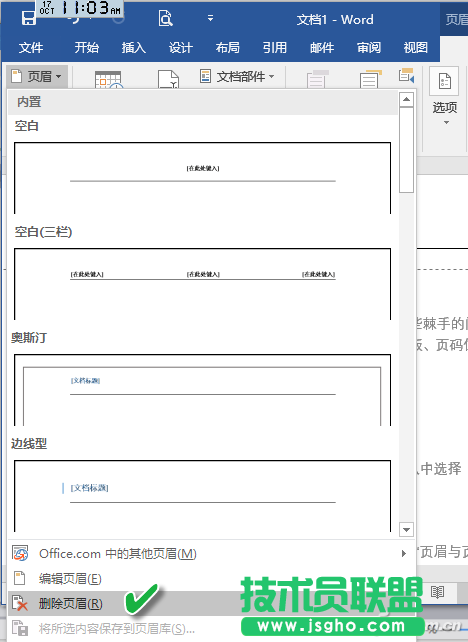
Task: Click the Go to Footer icon
Action: point(370,79)
